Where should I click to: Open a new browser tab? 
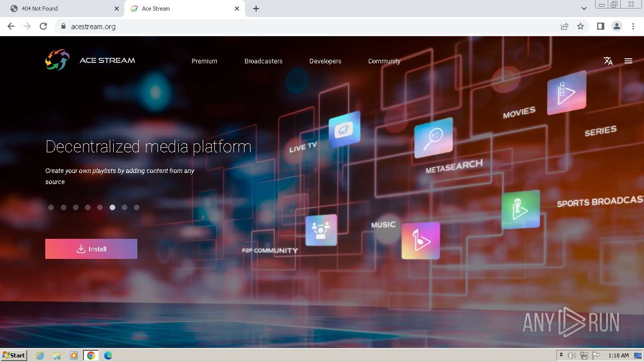coord(256,9)
